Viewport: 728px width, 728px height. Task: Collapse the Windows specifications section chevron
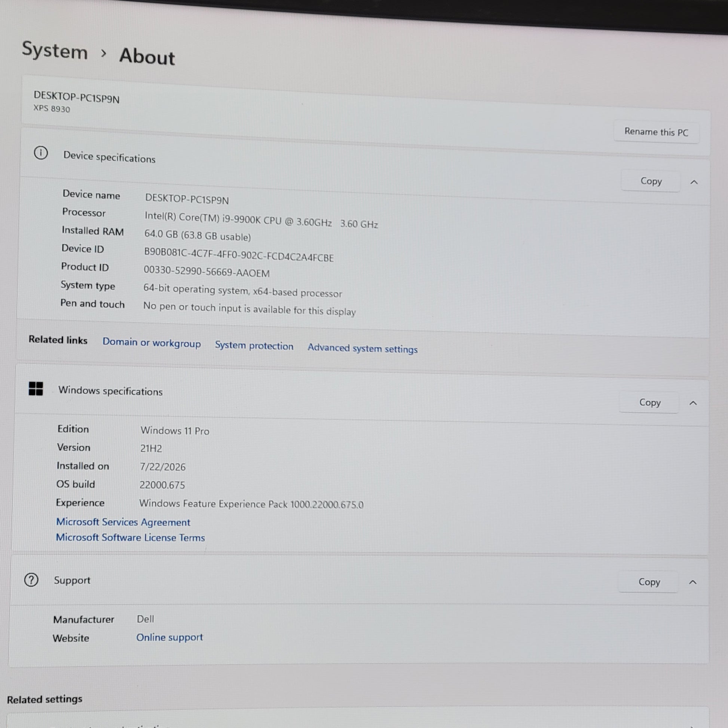(x=693, y=403)
